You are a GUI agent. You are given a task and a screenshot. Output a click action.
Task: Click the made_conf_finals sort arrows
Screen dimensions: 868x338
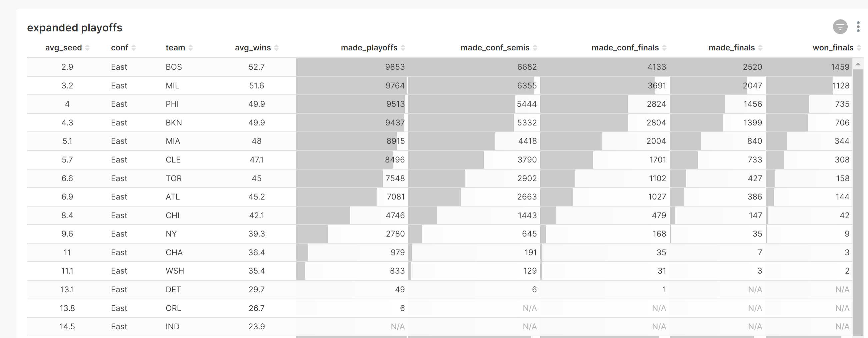click(x=664, y=48)
